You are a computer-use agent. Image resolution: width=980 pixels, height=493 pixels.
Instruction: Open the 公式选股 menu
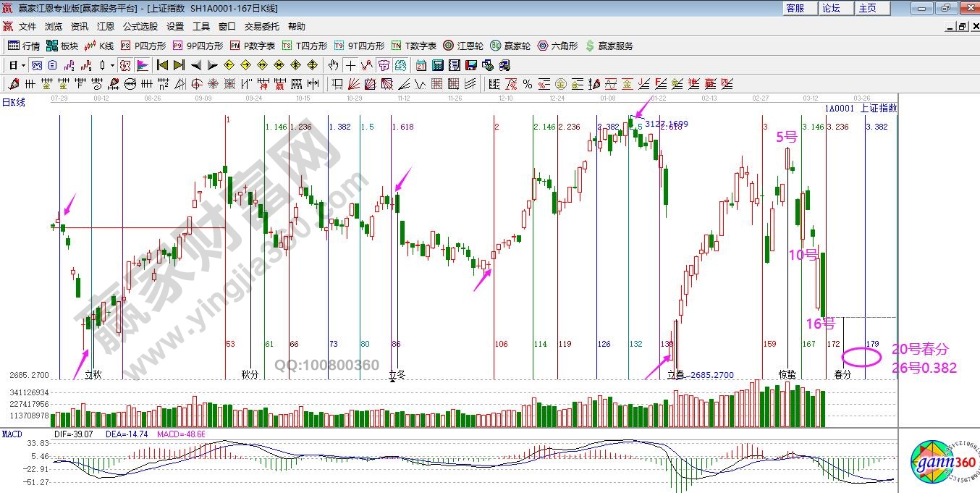140,27
